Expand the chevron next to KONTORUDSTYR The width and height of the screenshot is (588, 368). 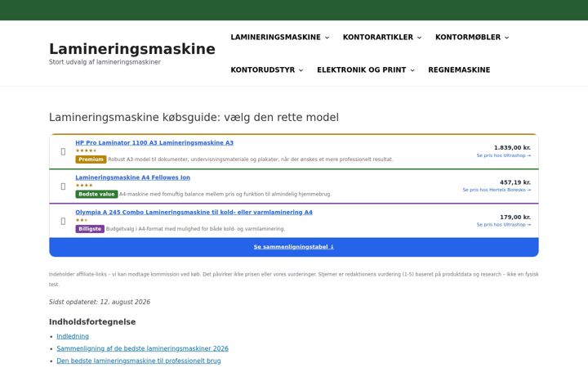click(301, 70)
